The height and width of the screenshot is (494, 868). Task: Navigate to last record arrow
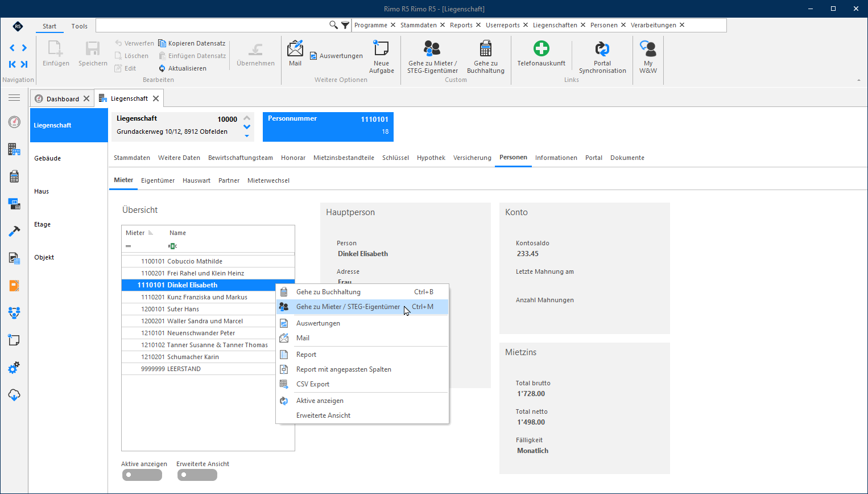[24, 64]
